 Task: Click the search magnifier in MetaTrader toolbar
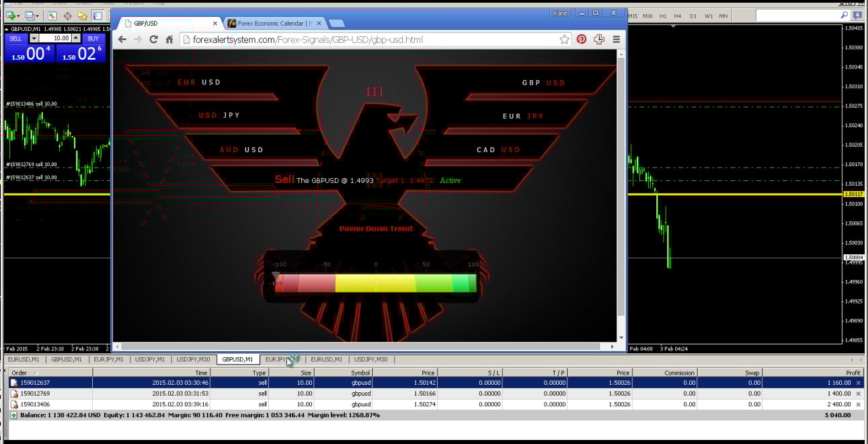tap(844, 15)
